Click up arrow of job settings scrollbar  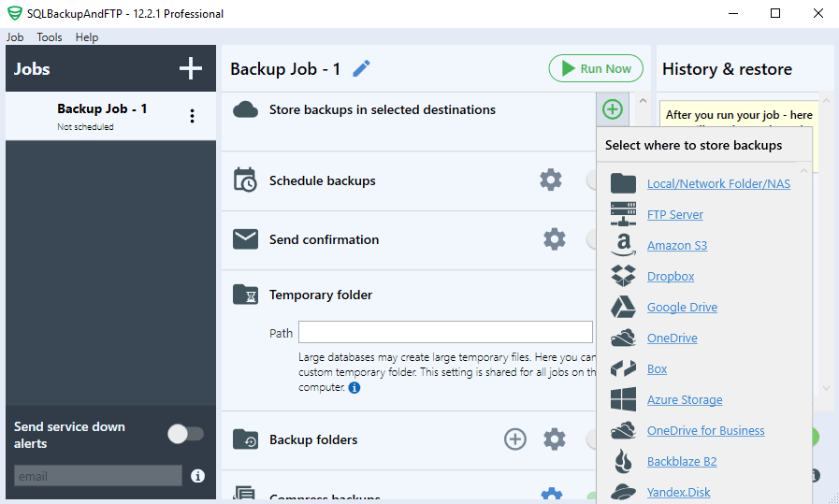(643, 101)
